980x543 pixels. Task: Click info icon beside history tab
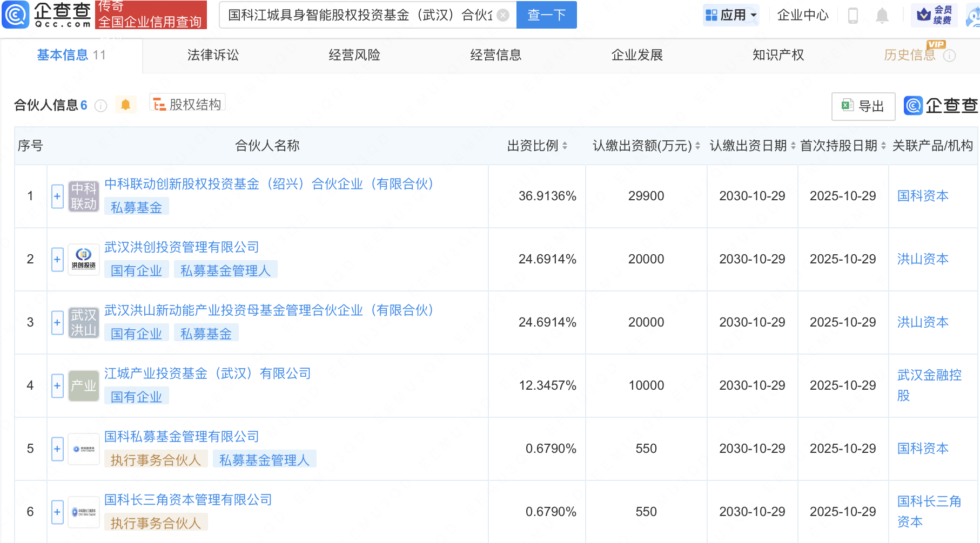tap(949, 56)
